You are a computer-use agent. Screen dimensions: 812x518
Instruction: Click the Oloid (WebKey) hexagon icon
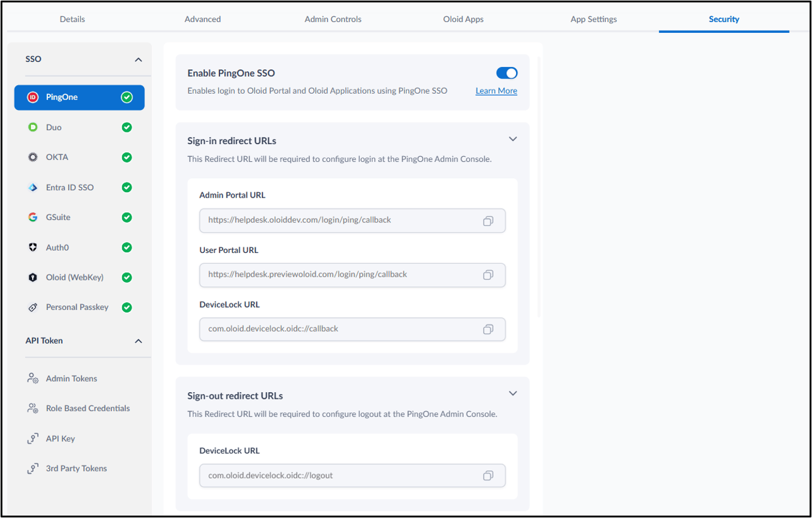coord(33,277)
